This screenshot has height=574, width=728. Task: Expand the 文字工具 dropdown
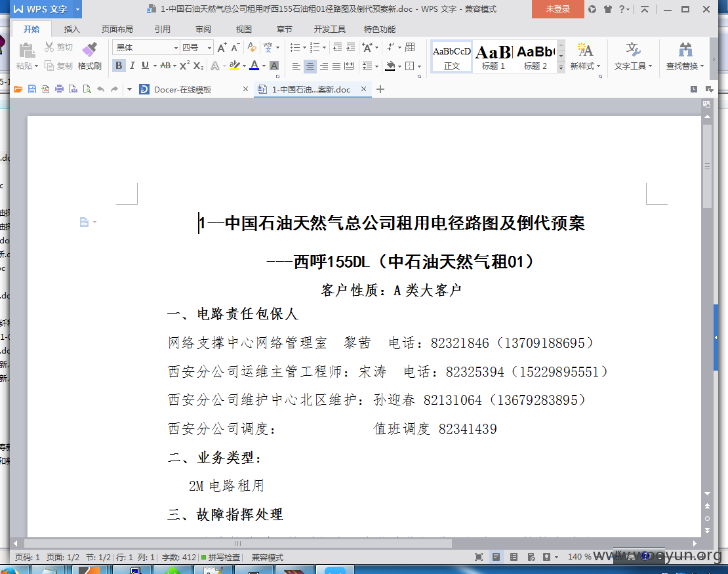(x=650, y=66)
